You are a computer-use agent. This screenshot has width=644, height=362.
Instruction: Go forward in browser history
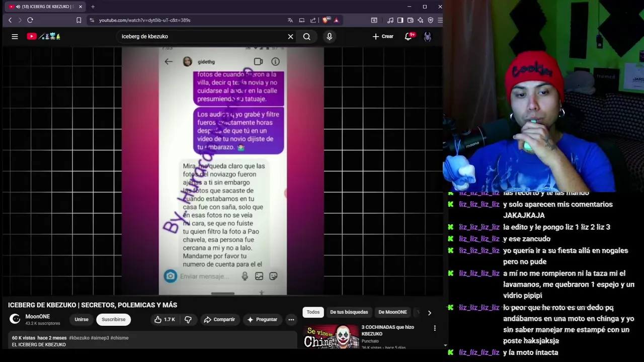(20, 20)
